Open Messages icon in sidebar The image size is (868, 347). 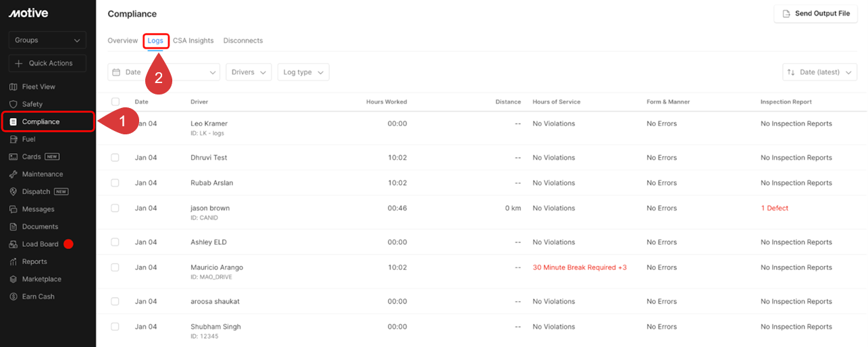[14, 209]
